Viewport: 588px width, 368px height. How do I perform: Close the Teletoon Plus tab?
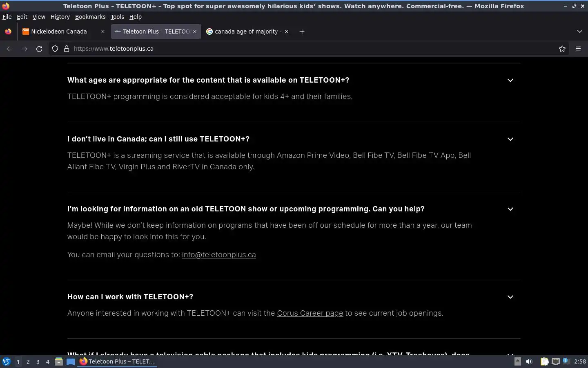tap(195, 31)
